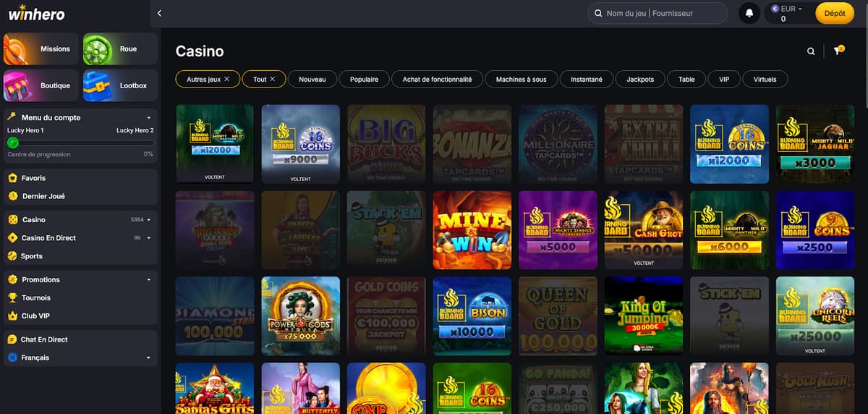
Task: Select the VIP category tab
Action: 724,79
